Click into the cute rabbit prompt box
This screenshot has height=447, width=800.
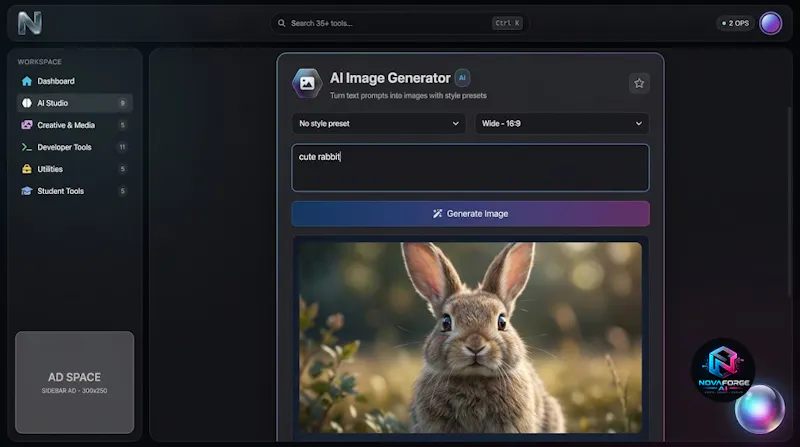470,168
